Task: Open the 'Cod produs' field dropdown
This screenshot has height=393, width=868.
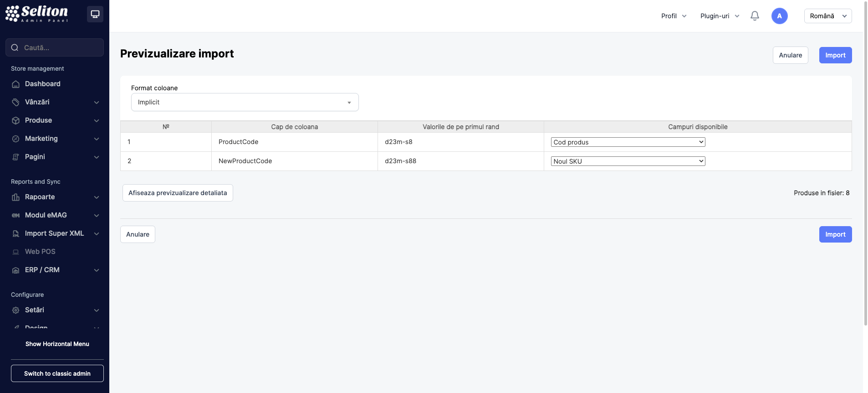Action: tap(628, 142)
